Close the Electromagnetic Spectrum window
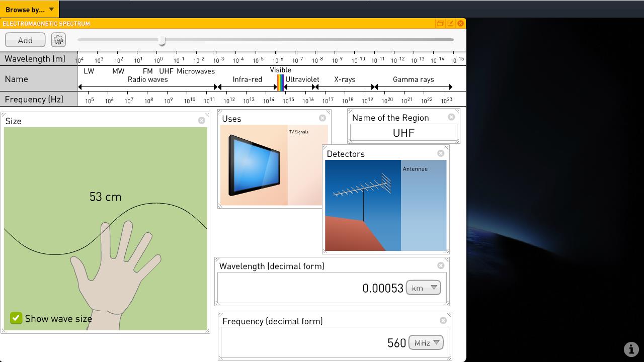 coord(460,24)
